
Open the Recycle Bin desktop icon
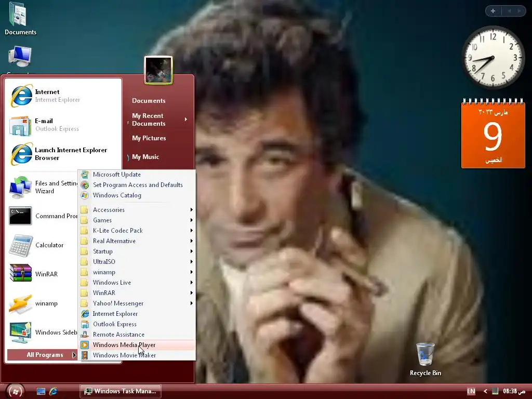(425, 354)
